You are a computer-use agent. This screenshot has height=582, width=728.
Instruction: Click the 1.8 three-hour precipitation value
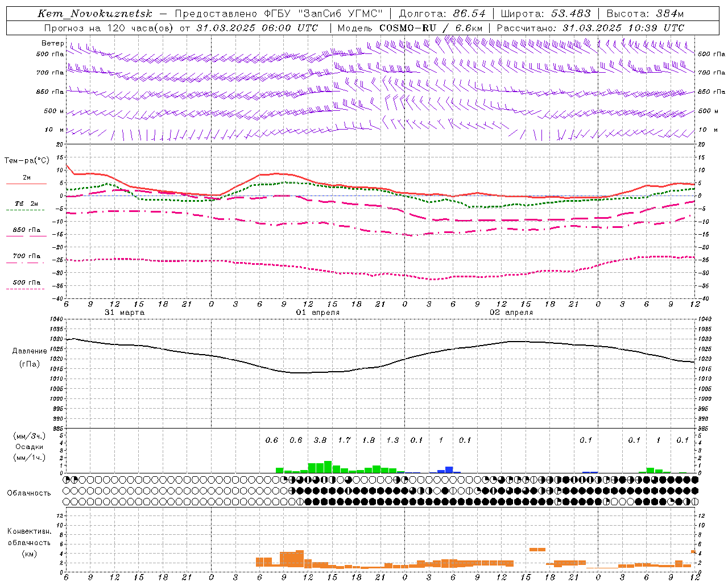[x=369, y=440]
